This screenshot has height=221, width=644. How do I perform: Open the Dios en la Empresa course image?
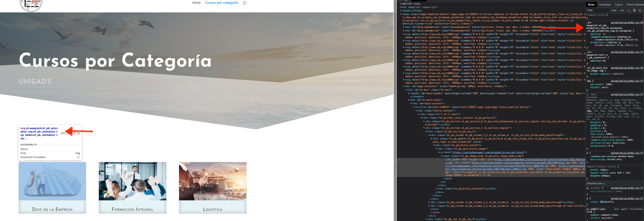coord(52,181)
